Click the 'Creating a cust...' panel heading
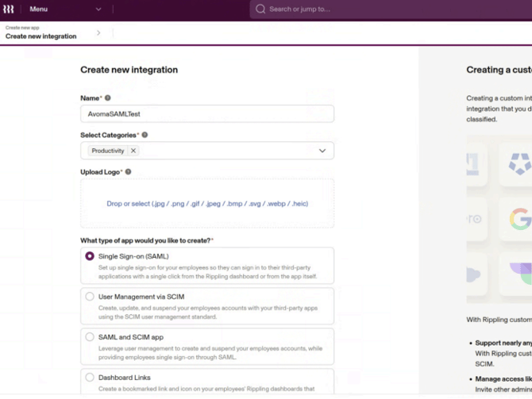The width and height of the screenshot is (532, 399). click(x=499, y=70)
